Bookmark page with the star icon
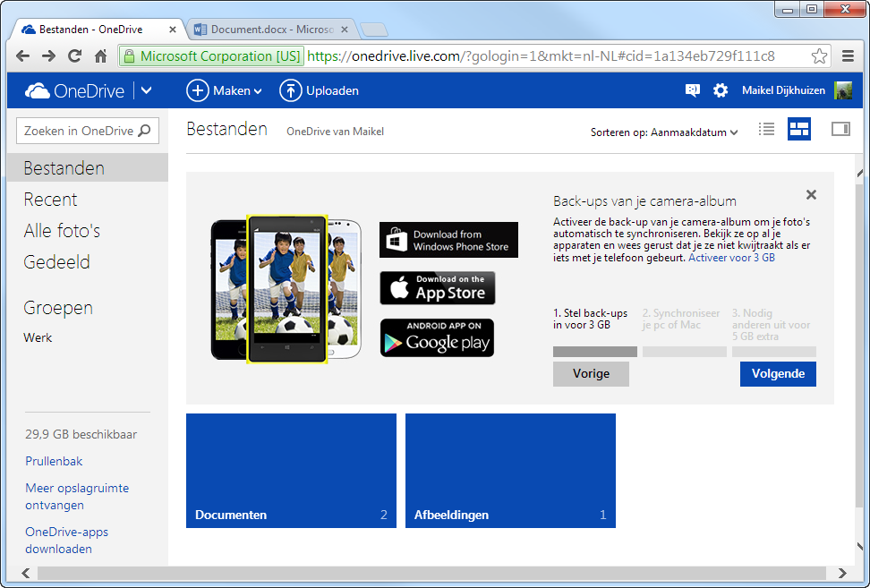The height and width of the screenshot is (588, 870). [819, 56]
